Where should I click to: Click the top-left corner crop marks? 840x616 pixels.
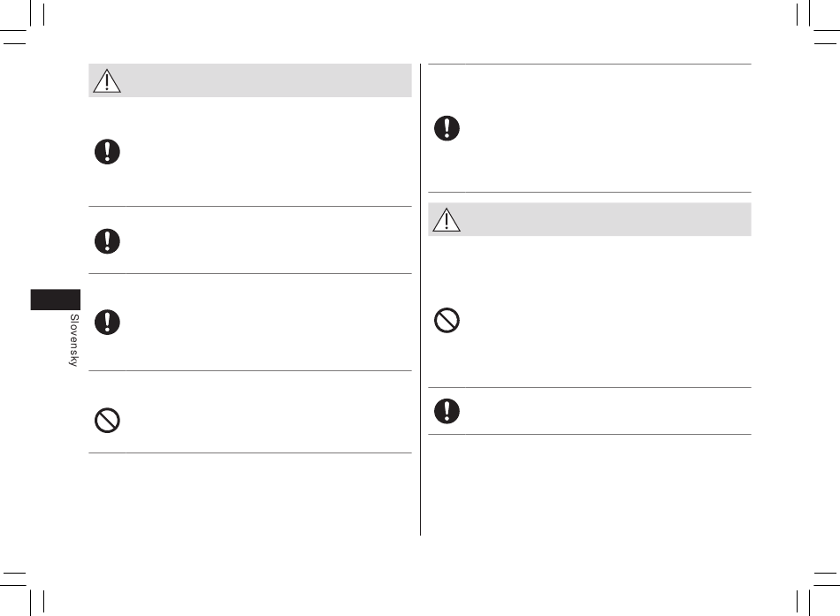click(x=22, y=21)
